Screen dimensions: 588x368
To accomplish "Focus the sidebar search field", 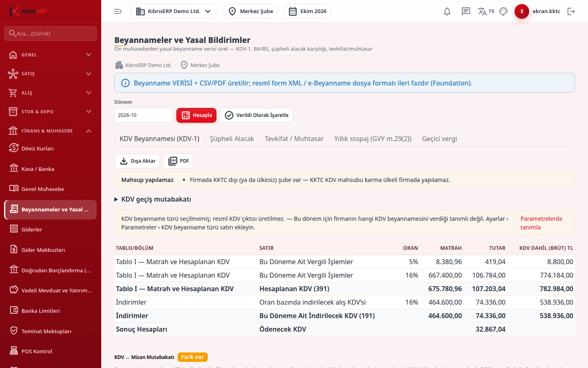I will (51, 34).
